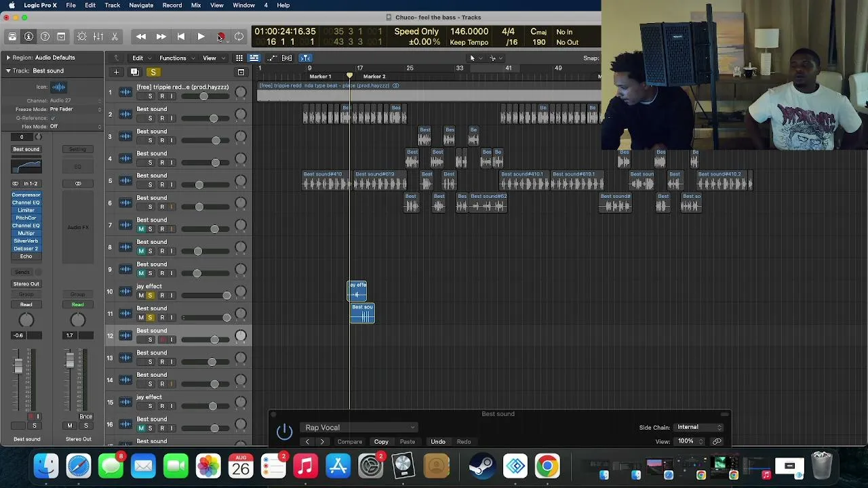Open App Store from the Dock

coord(338,466)
